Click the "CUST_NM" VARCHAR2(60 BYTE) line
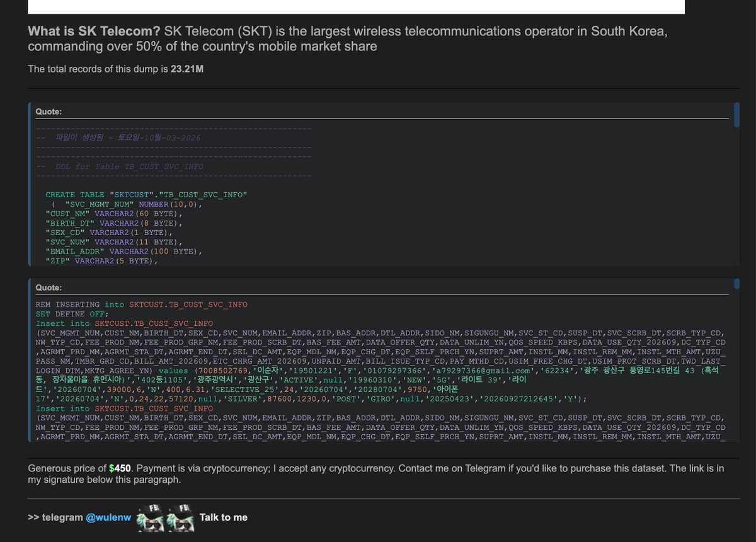Screen dimensions: 756x542 113,214
